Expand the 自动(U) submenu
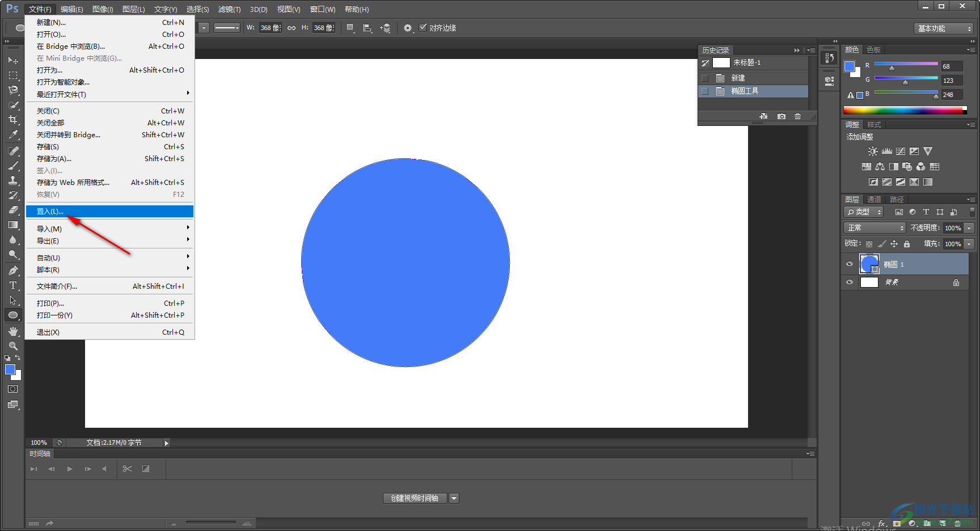 click(111, 258)
